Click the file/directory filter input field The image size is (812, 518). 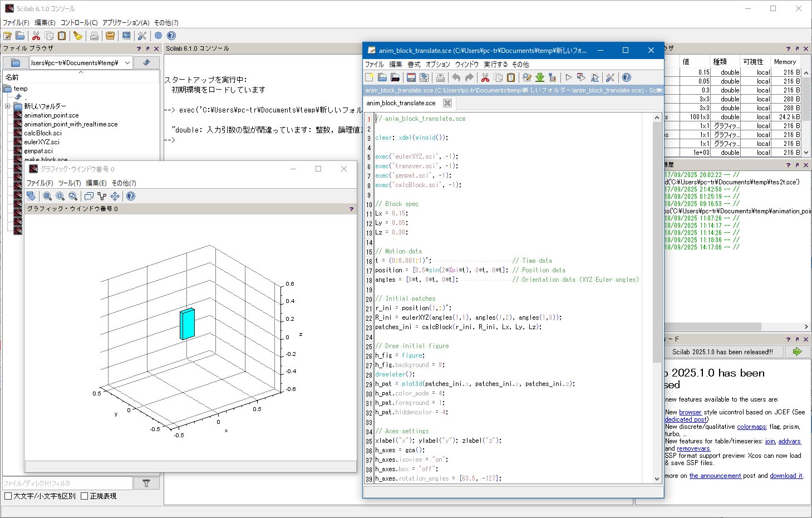(67, 483)
